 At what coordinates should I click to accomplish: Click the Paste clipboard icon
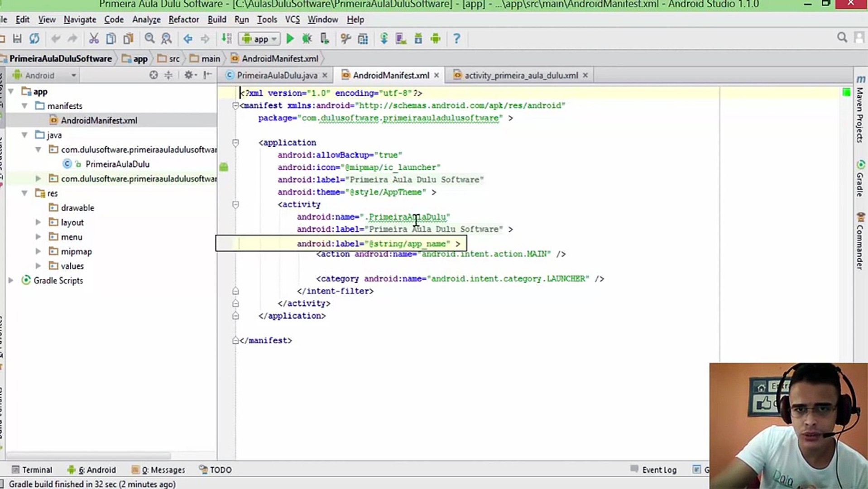[129, 38]
